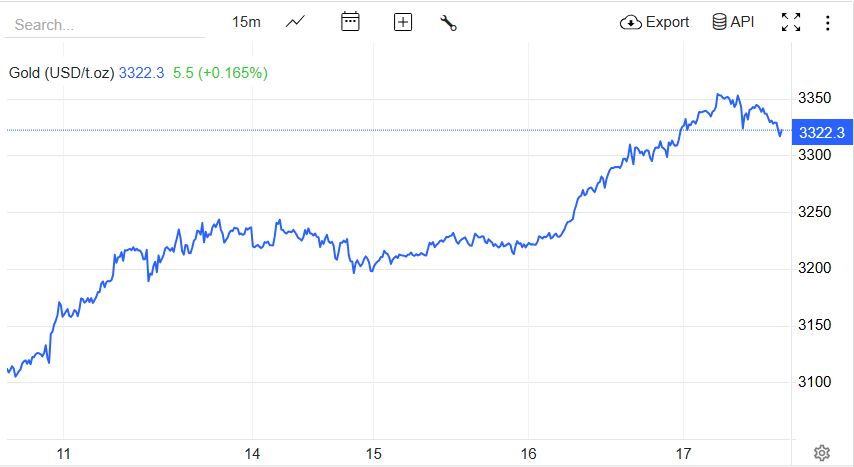Click the 3350 price axis label

[816, 98]
